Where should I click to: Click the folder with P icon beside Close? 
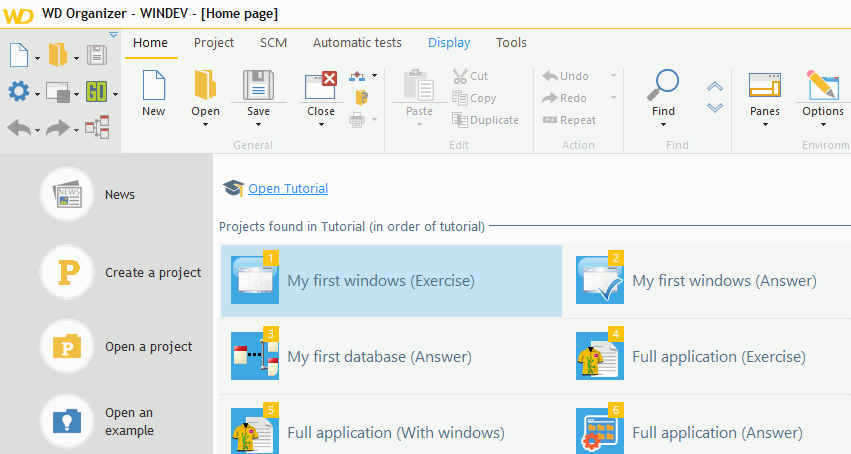point(361,98)
